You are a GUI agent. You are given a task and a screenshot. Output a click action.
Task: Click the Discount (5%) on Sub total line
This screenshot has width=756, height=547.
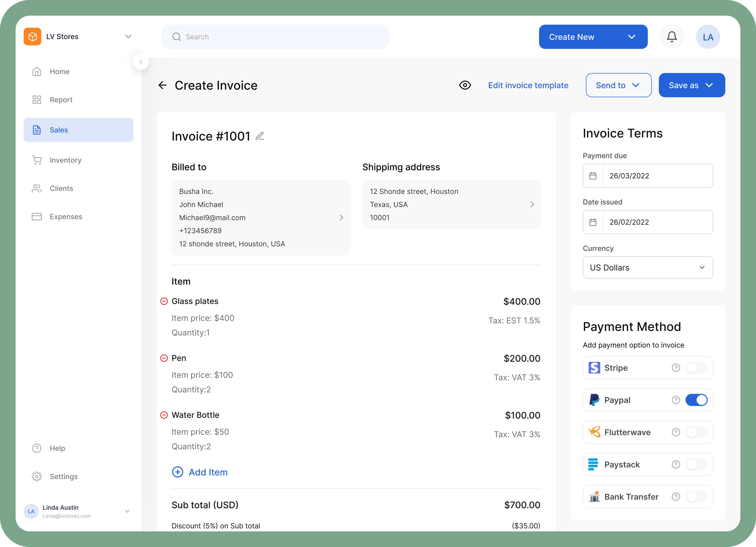(x=356, y=526)
